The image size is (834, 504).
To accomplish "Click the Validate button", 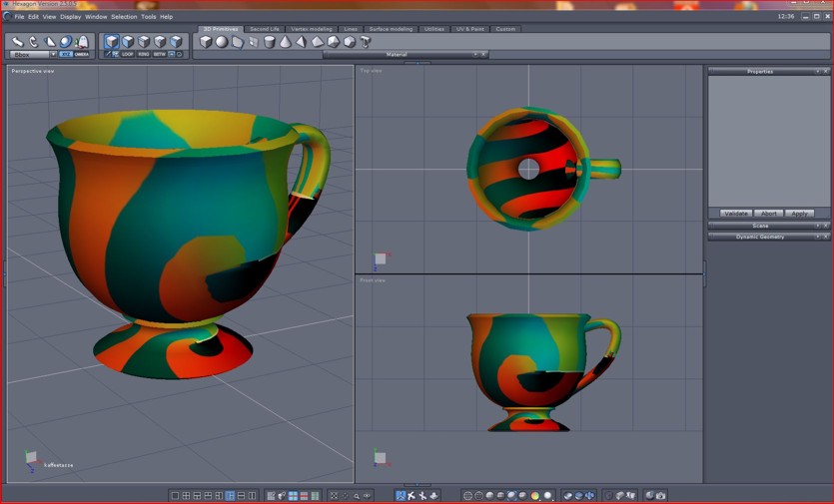I will pos(736,214).
